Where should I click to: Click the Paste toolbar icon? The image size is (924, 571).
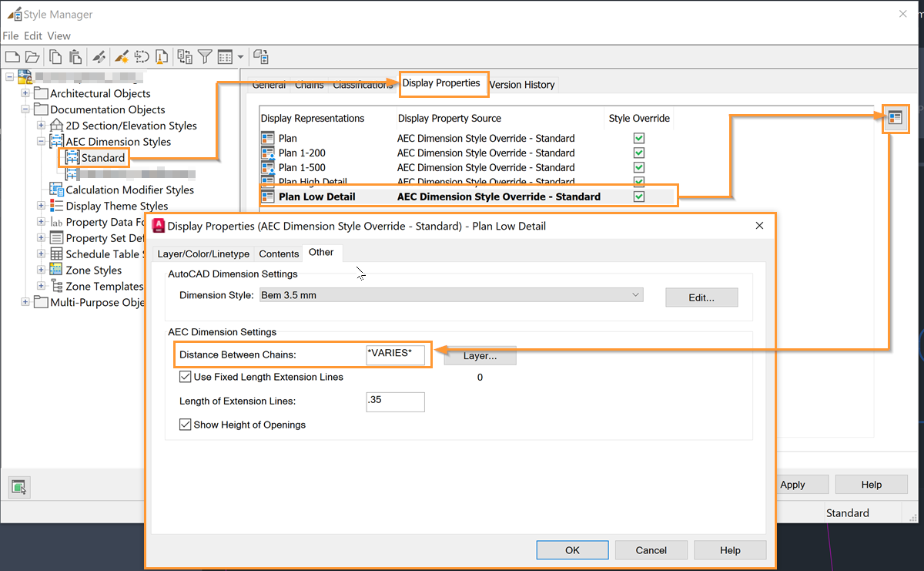tap(75, 56)
